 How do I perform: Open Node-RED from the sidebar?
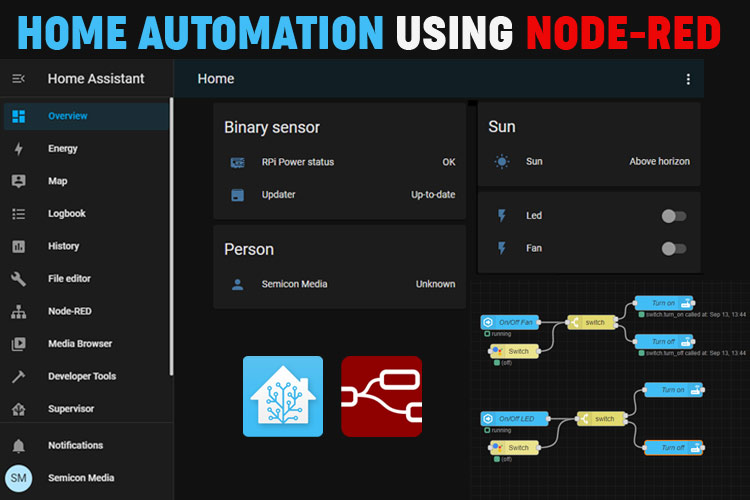[86, 311]
